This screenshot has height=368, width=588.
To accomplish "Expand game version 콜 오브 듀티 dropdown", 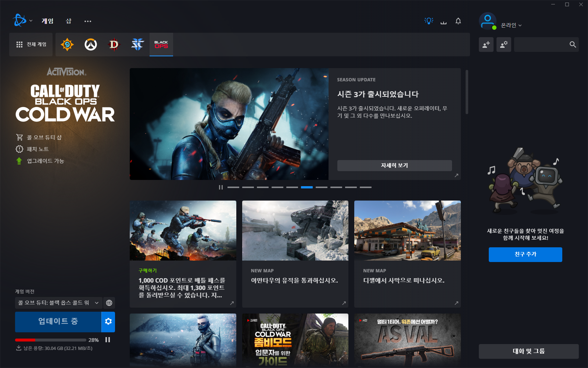I will pyautogui.click(x=59, y=303).
